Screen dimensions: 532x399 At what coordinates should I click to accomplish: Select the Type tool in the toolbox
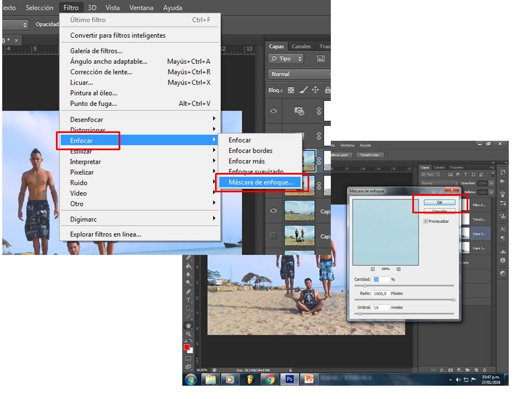coord(188,300)
